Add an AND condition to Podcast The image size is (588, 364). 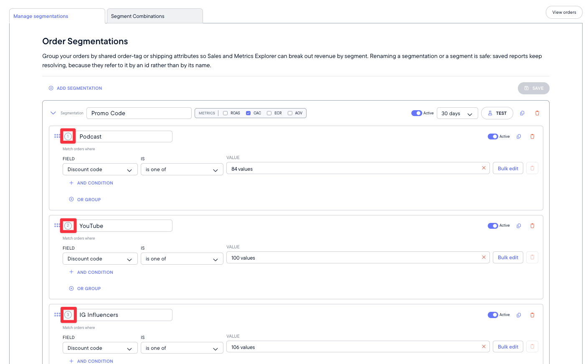click(91, 183)
